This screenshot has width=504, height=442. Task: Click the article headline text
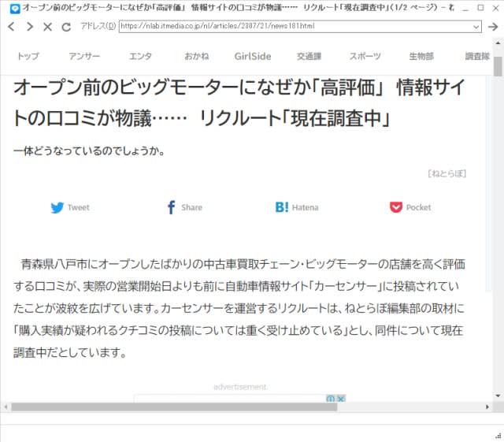coord(239,102)
